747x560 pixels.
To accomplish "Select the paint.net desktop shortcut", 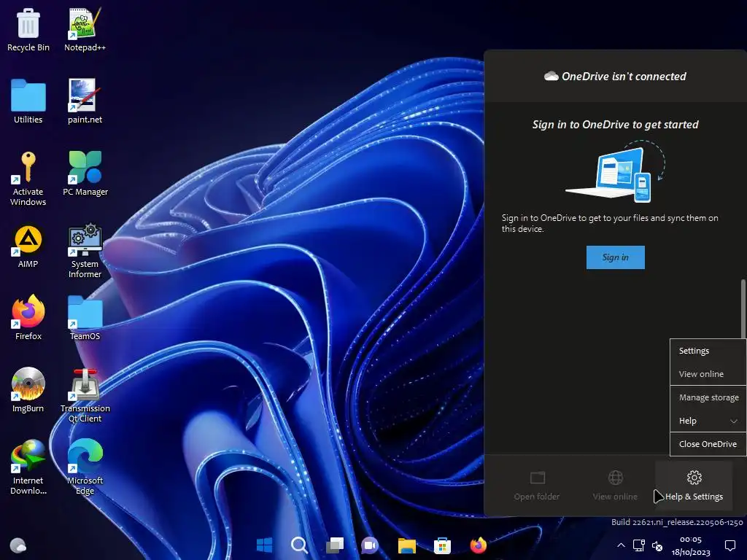I will tap(85, 102).
